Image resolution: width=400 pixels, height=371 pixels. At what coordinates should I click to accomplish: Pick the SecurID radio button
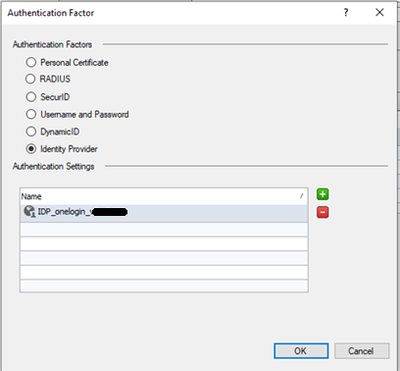tap(31, 97)
